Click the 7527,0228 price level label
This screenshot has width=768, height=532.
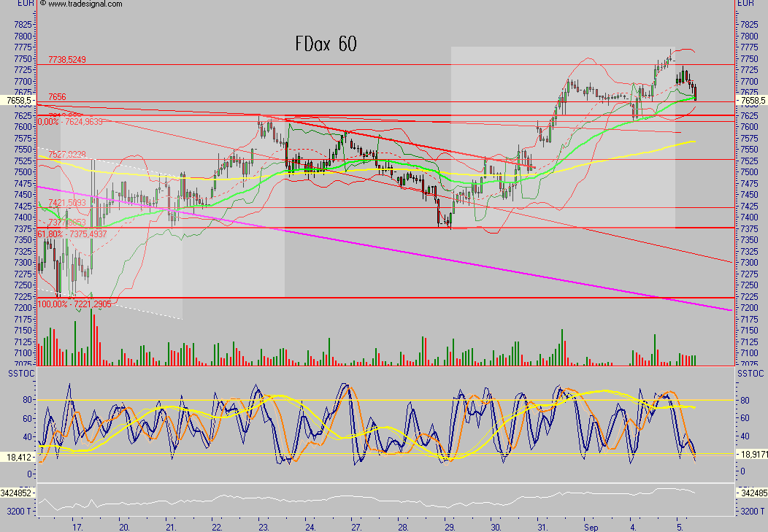click(67, 154)
